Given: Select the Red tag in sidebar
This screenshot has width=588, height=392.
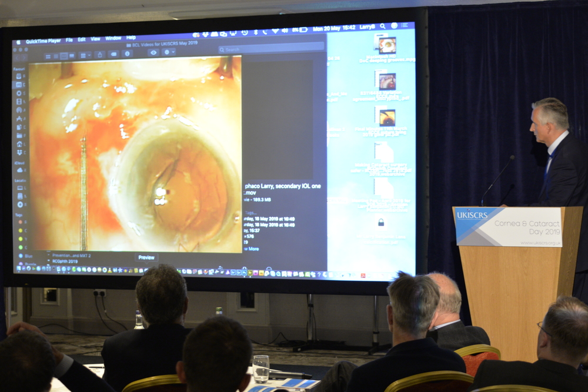Looking at the screenshot, I should (x=21, y=222).
